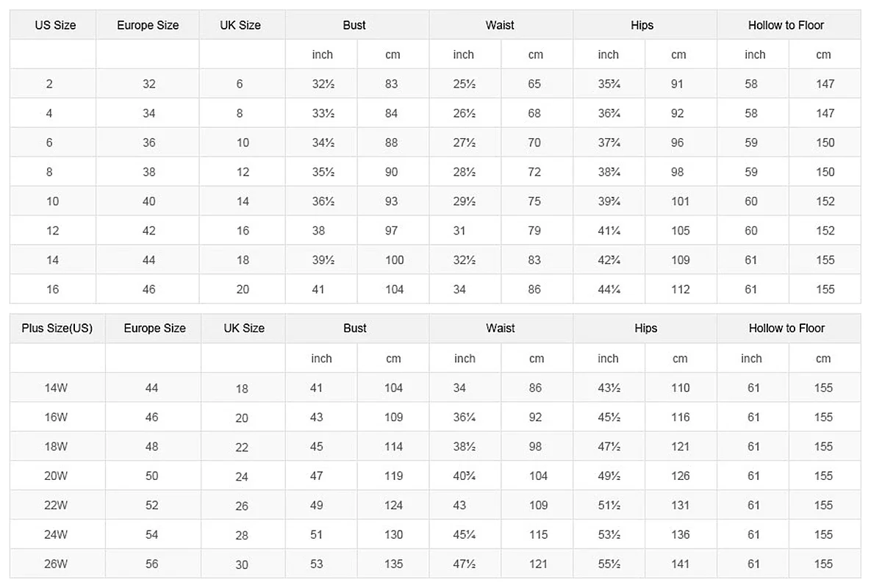Image resolution: width=871 pixels, height=588 pixels.
Task: Click the US Size column header
Action: pyautogui.click(x=55, y=25)
